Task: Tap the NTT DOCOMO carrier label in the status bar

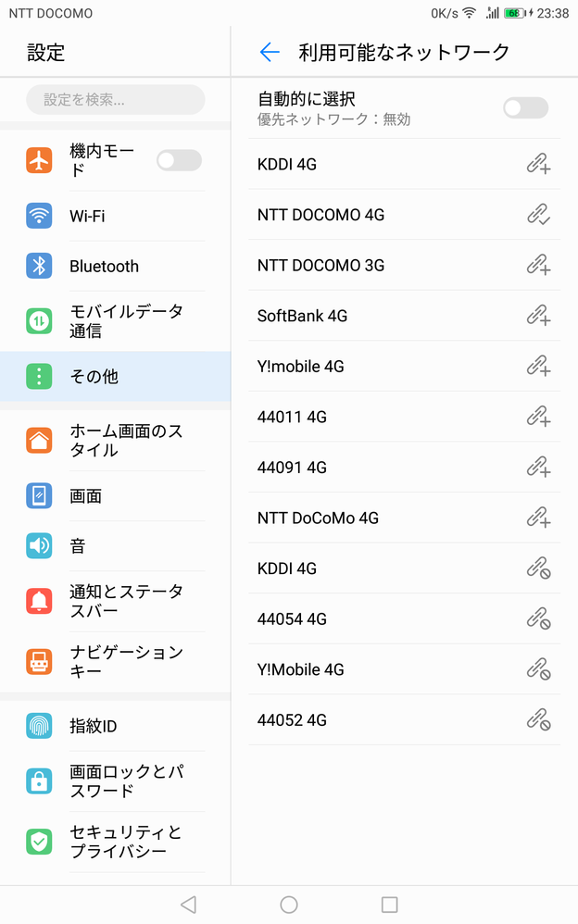Action: tap(51, 13)
